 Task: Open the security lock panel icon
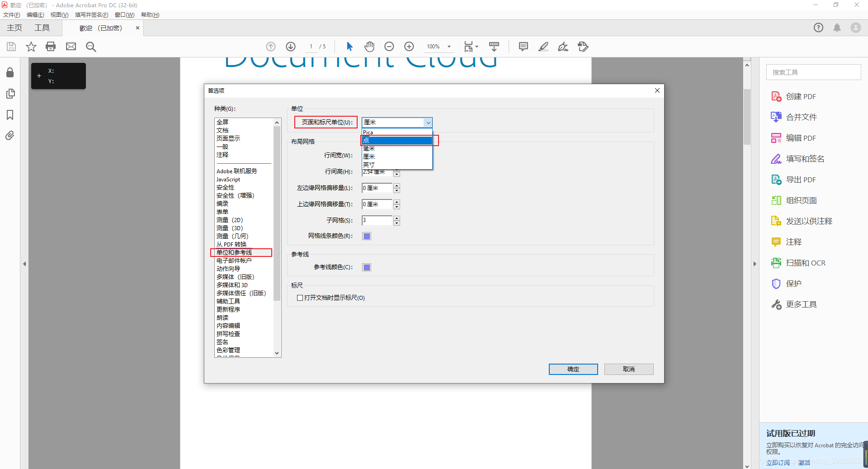(10, 72)
